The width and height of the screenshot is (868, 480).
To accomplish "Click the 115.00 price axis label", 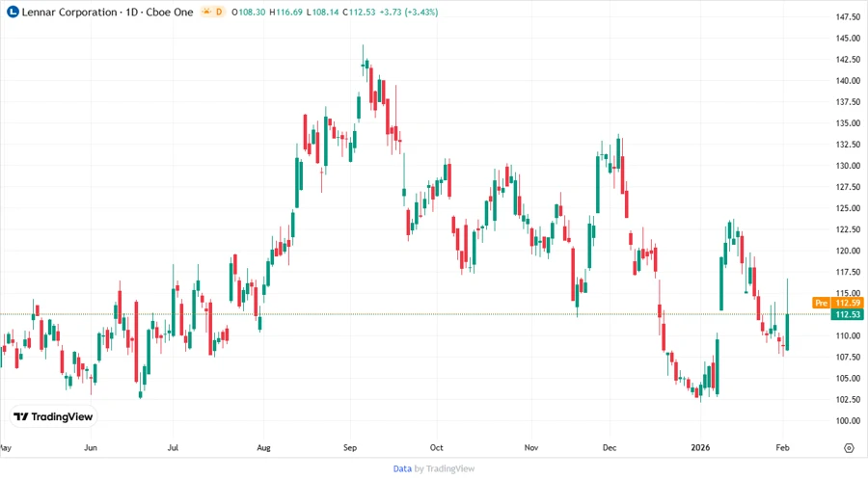I will (848, 293).
